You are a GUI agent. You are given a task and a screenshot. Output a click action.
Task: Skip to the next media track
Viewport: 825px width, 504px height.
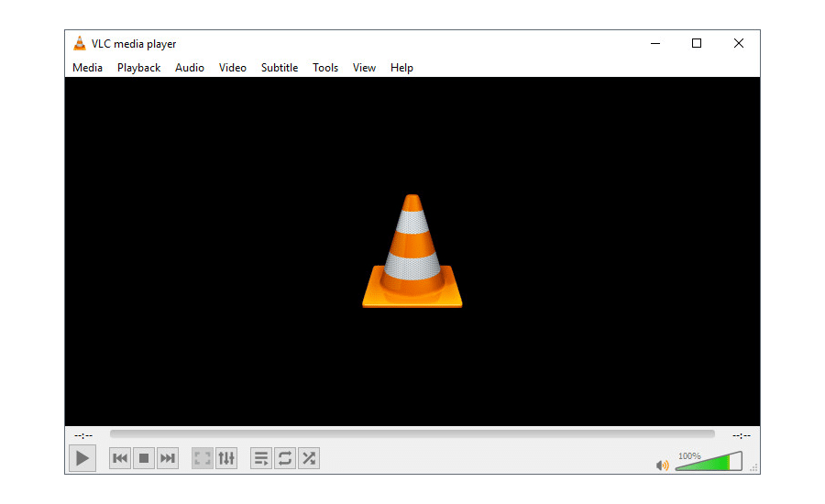(168, 458)
